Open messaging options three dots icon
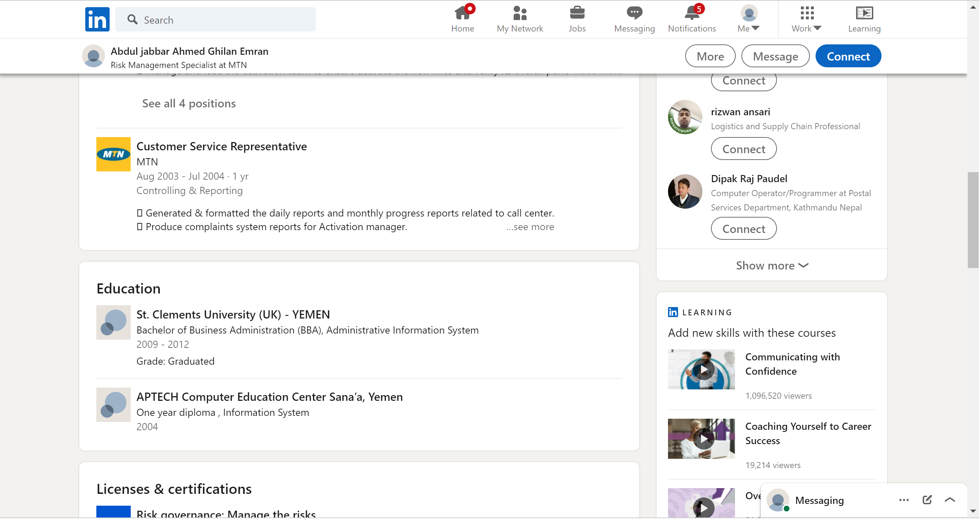 click(x=904, y=500)
